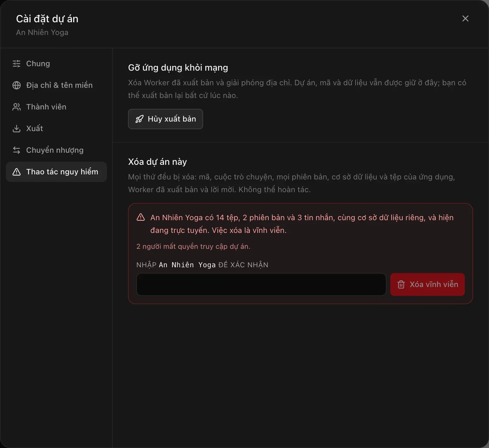
Task: Click the Xóa vĩnh viễn button
Action: [428, 284]
